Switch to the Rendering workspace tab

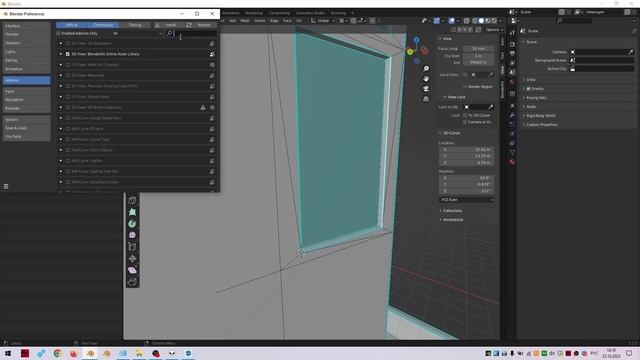254,13
